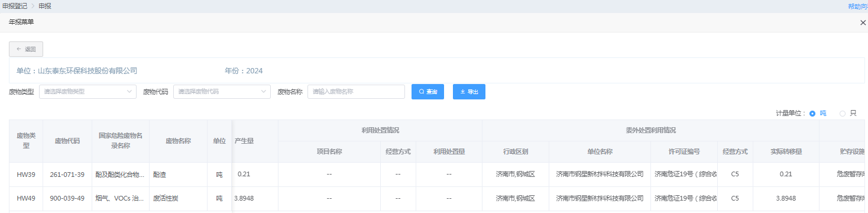868x213 pixels.
Task: Click the 废物代码 column header
Action: [67, 141]
